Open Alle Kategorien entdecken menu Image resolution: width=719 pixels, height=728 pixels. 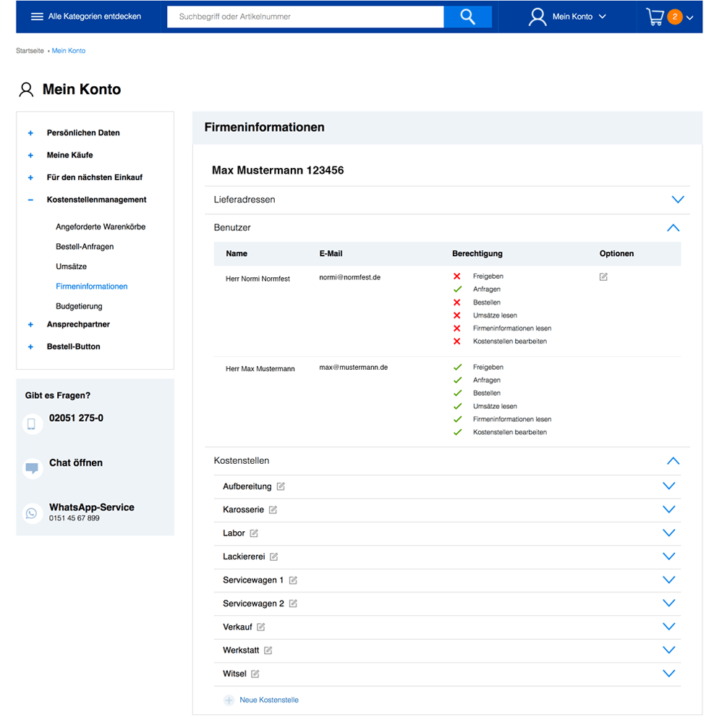(x=86, y=17)
